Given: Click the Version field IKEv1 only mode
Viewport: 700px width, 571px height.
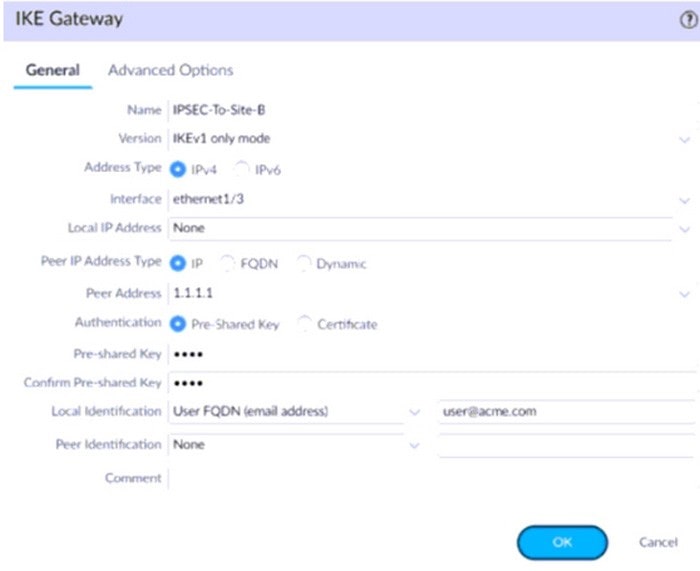Looking at the screenshot, I should pos(421,139).
